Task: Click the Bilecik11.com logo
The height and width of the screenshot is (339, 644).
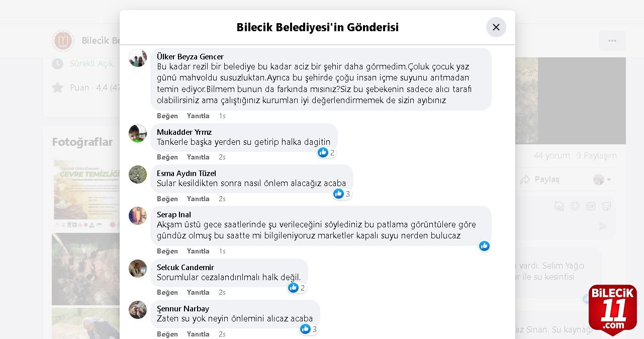Action: click(612, 309)
